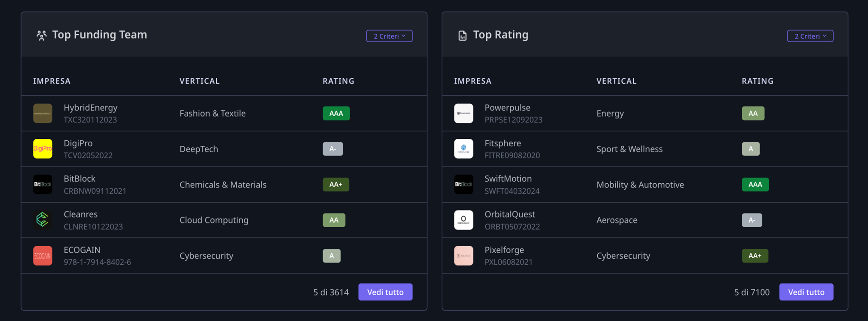868x321 pixels.
Task: Select the Cleanres green logo icon
Action: 42,220
